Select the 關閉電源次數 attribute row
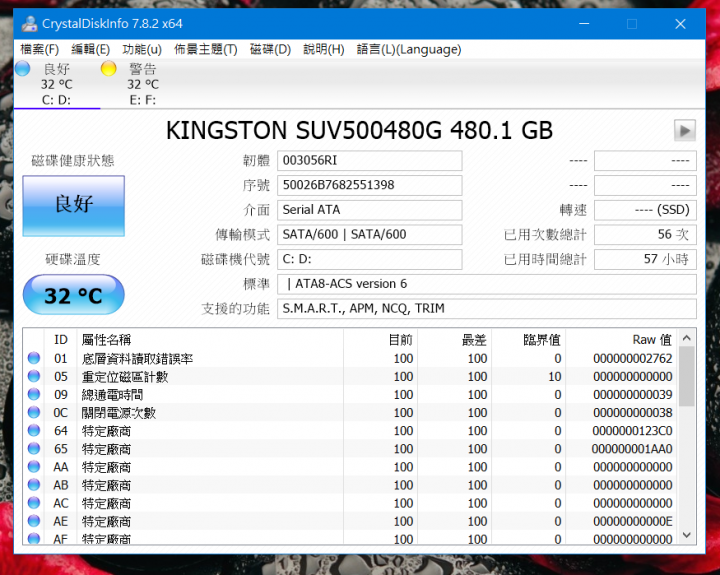 click(x=350, y=412)
